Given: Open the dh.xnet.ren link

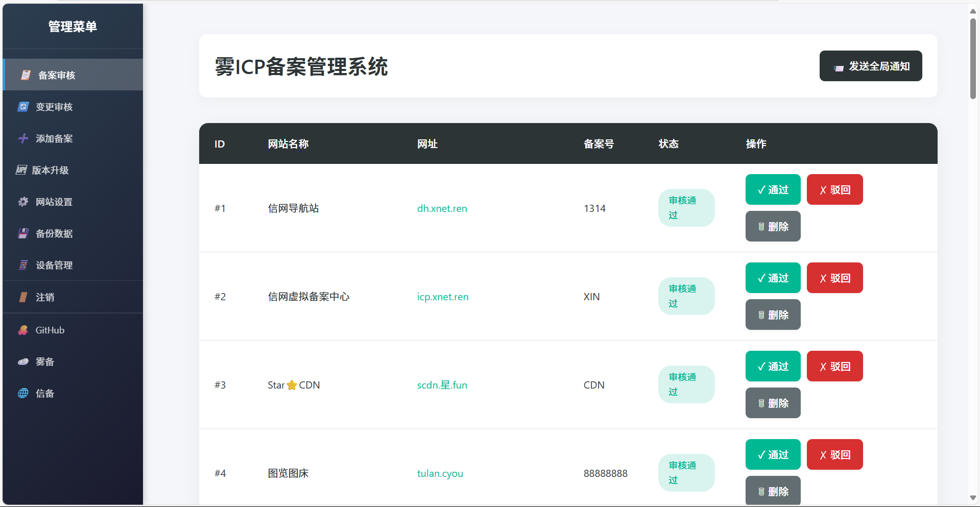Looking at the screenshot, I should (442, 208).
